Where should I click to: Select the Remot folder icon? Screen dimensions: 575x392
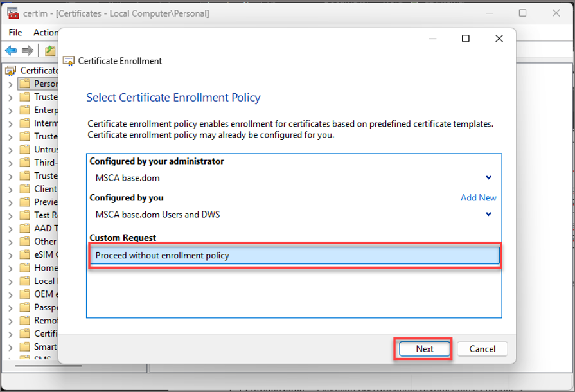coord(24,321)
